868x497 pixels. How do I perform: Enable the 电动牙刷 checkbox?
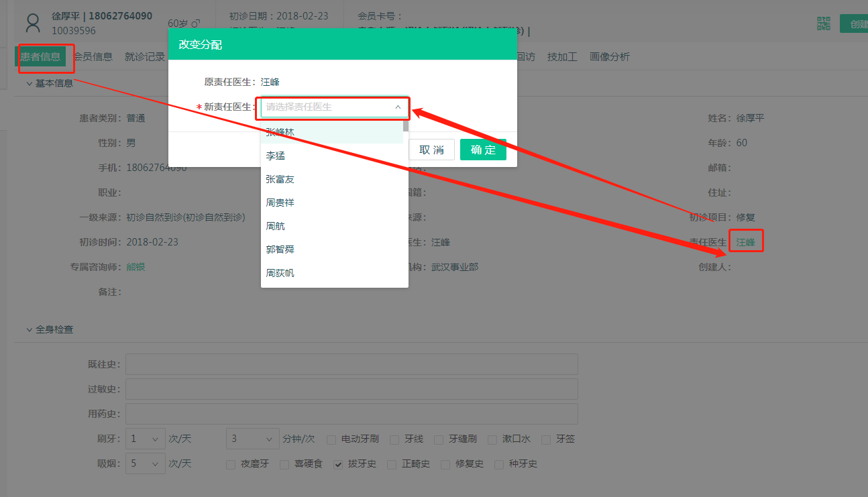point(331,440)
